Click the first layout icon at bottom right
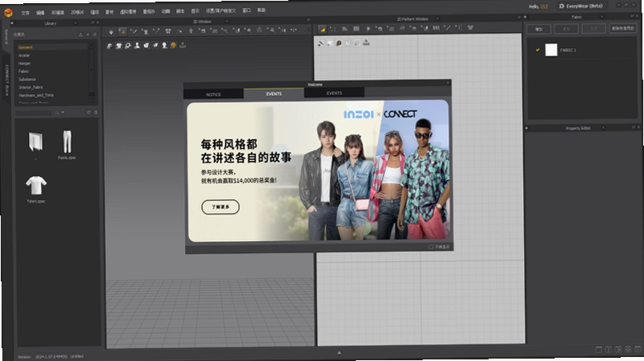The height and width of the screenshot is (361, 644). tap(598, 350)
